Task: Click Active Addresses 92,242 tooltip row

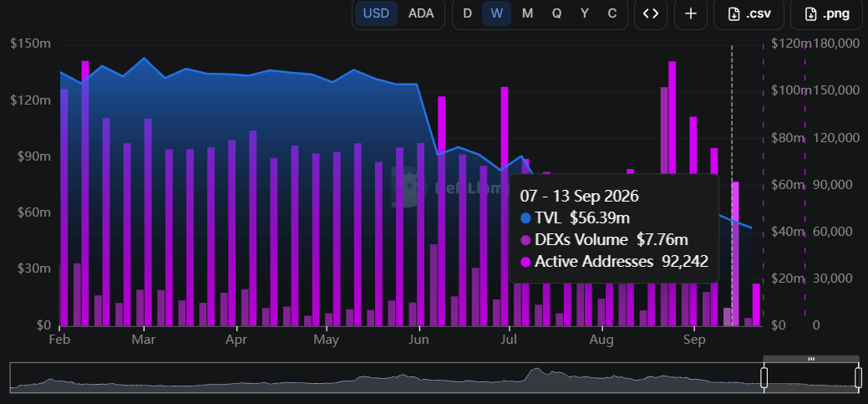Action: pyautogui.click(x=615, y=262)
